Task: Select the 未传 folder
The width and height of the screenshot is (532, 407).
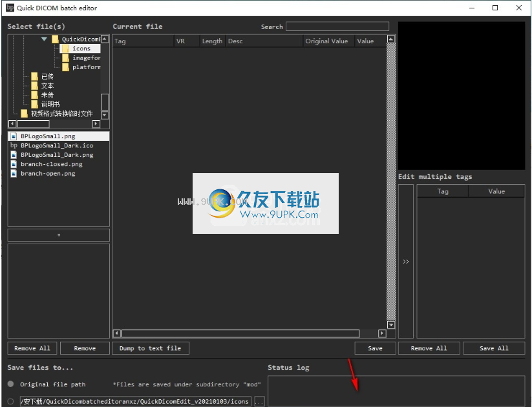Action: click(47, 95)
